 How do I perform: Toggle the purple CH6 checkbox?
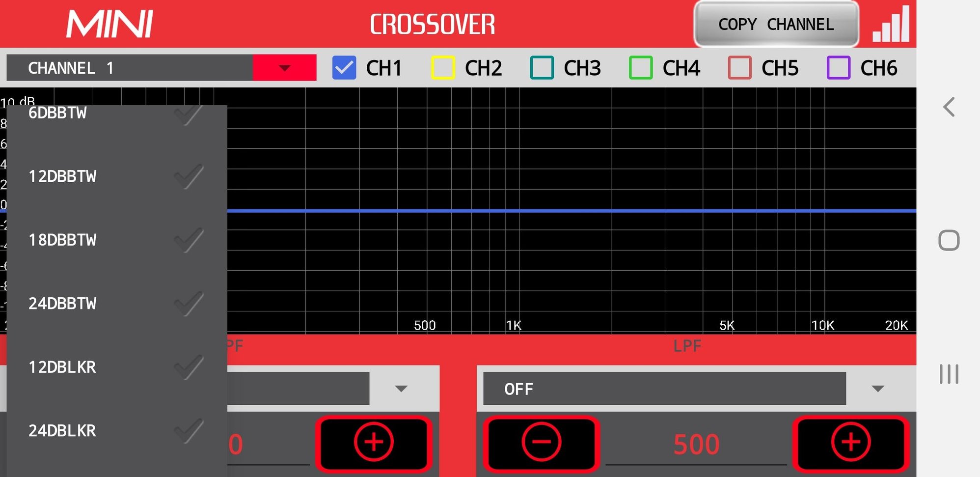tap(839, 68)
